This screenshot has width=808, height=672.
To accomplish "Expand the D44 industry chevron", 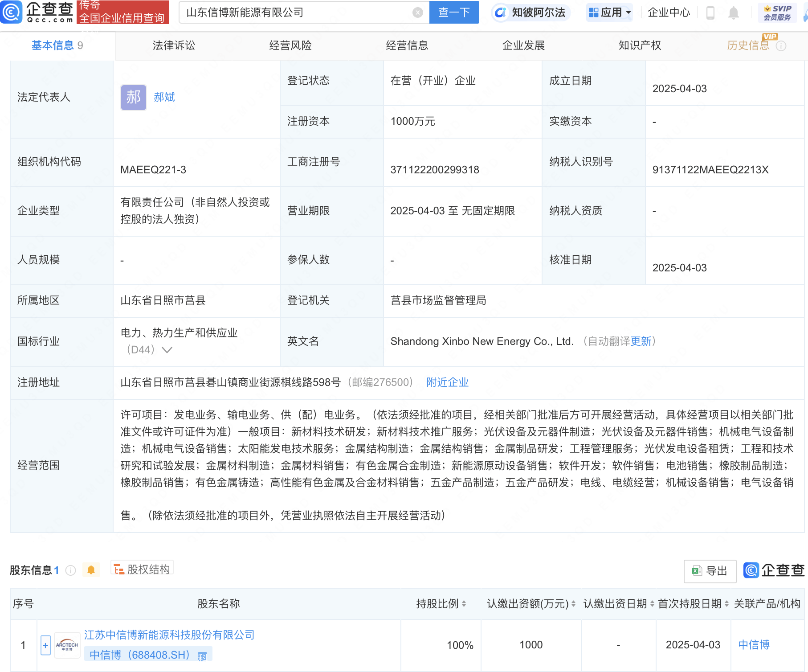I will (167, 350).
